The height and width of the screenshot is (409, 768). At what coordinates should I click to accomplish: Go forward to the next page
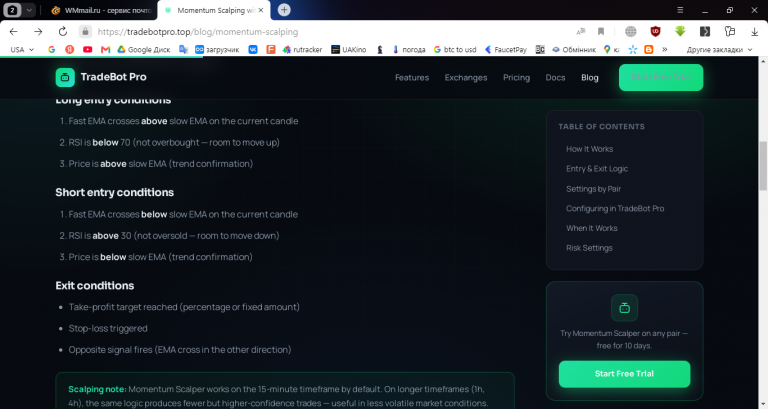pyautogui.click(x=38, y=32)
